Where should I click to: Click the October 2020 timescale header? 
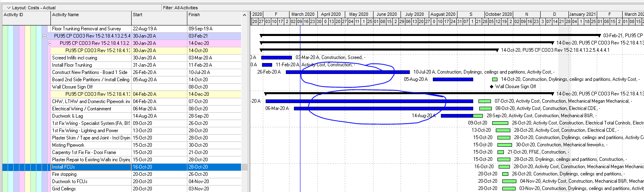pyautogui.click(x=499, y=14)
